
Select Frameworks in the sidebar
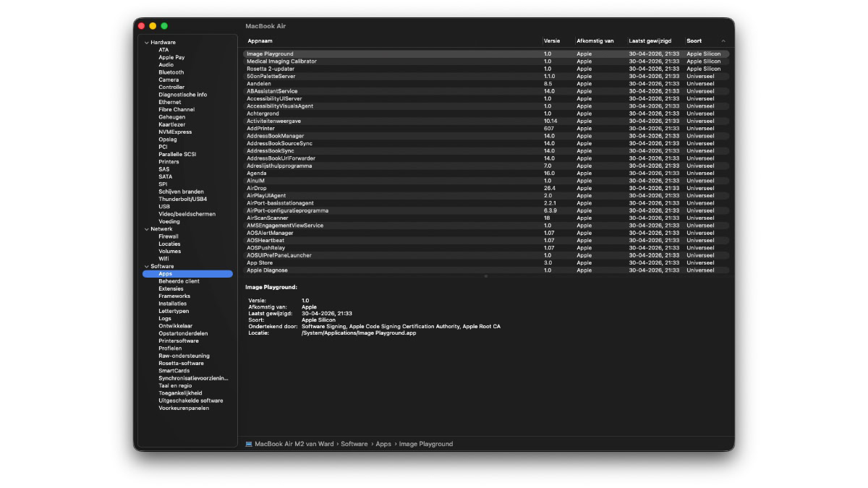point(174,296)
